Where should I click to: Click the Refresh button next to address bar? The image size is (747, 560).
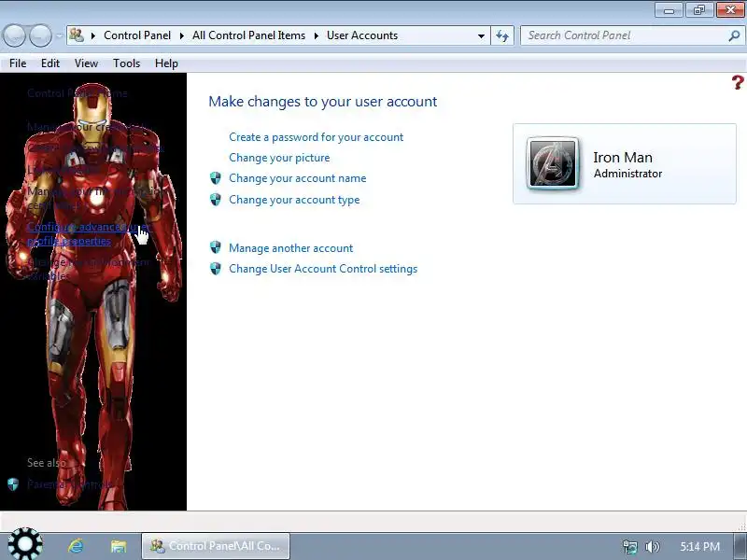tap(502, 35)
